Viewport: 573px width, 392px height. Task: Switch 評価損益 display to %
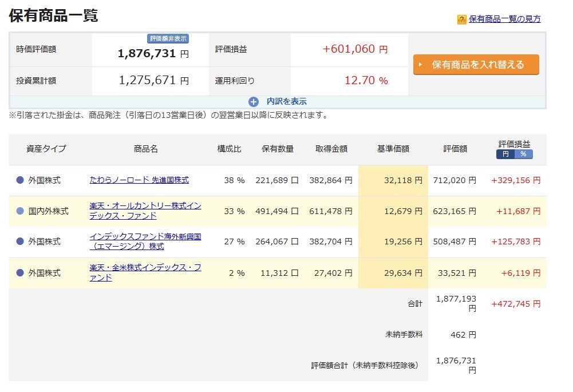pos(523,154)
